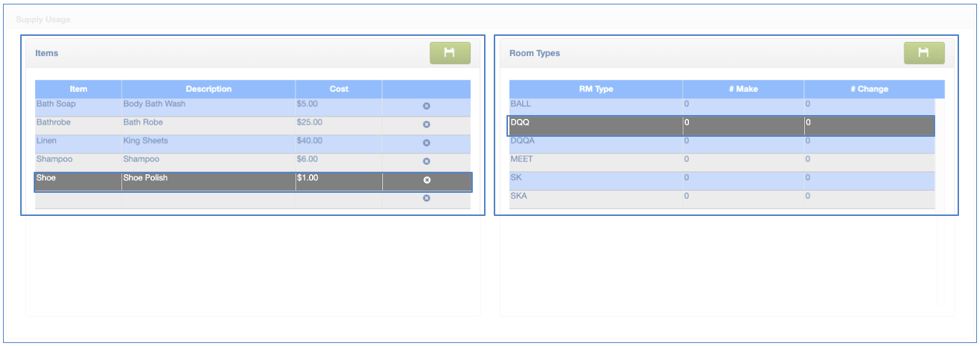Sort items by Cost column header

339,89
